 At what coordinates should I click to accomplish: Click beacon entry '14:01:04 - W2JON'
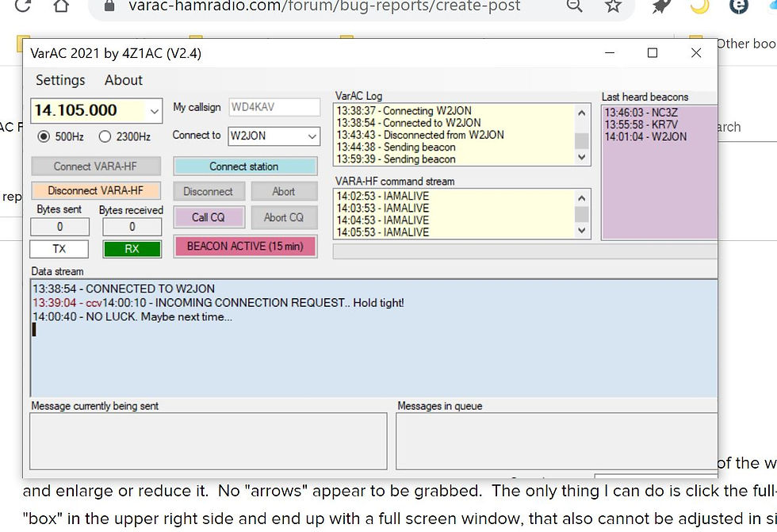645,136
